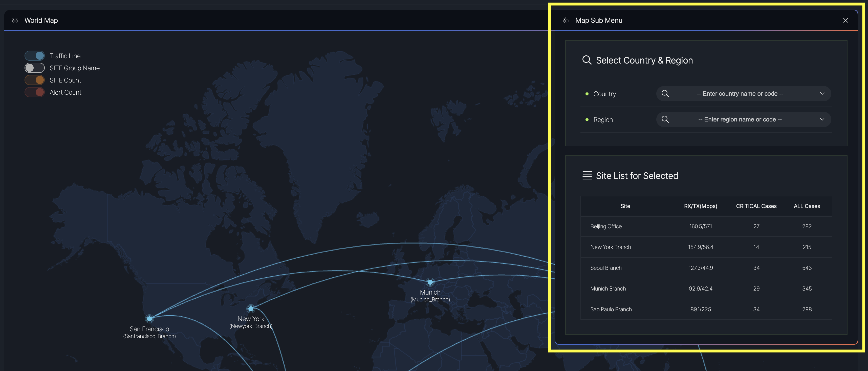Disable the Traffic Line toggle

point(34,56)
